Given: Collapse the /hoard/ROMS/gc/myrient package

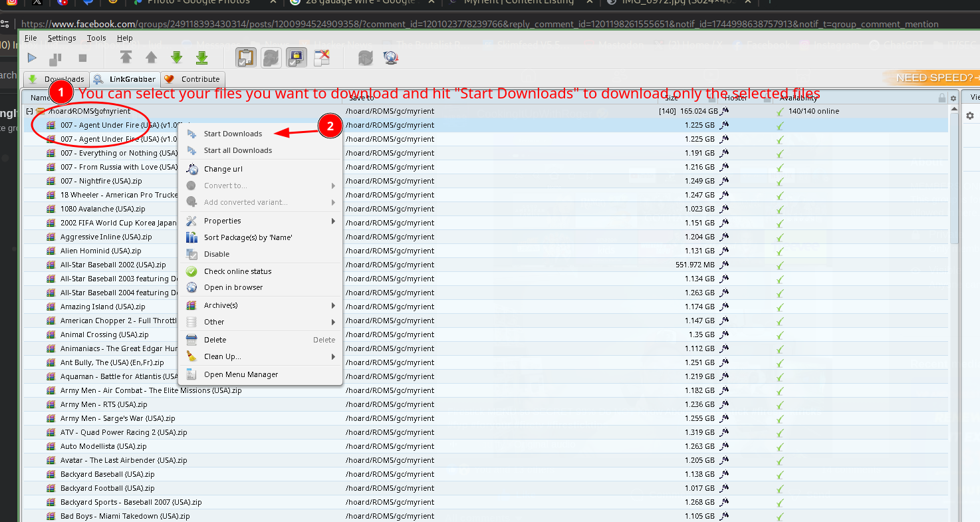Looking at the screenshot, I should (29, 111).
